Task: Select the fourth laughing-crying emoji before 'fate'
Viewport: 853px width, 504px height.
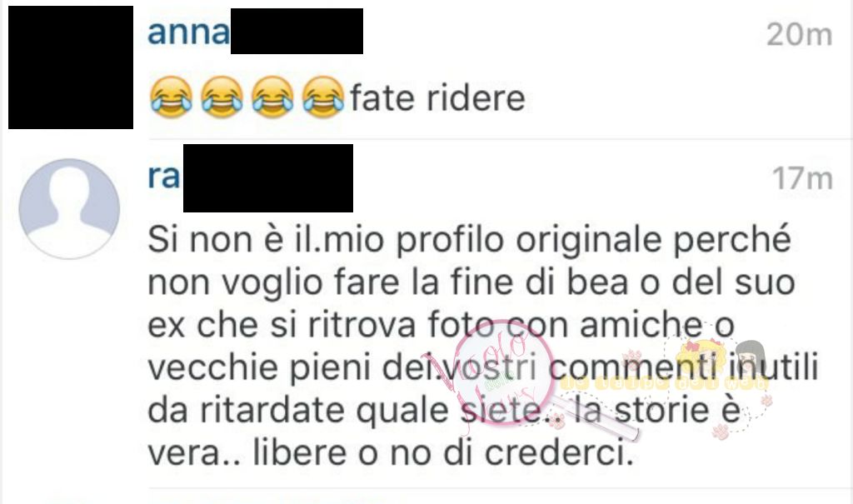Action: (x=323, y=97)
